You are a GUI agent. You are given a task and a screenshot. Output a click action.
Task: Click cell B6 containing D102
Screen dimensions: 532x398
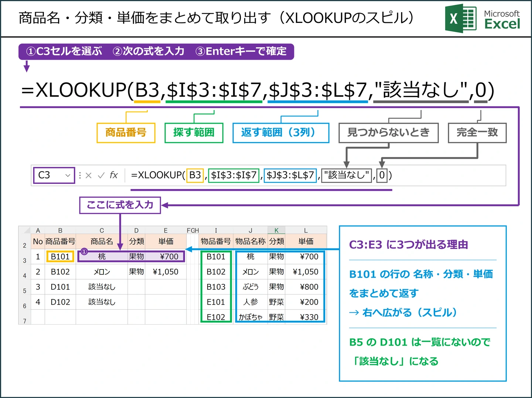pos(60,302)
